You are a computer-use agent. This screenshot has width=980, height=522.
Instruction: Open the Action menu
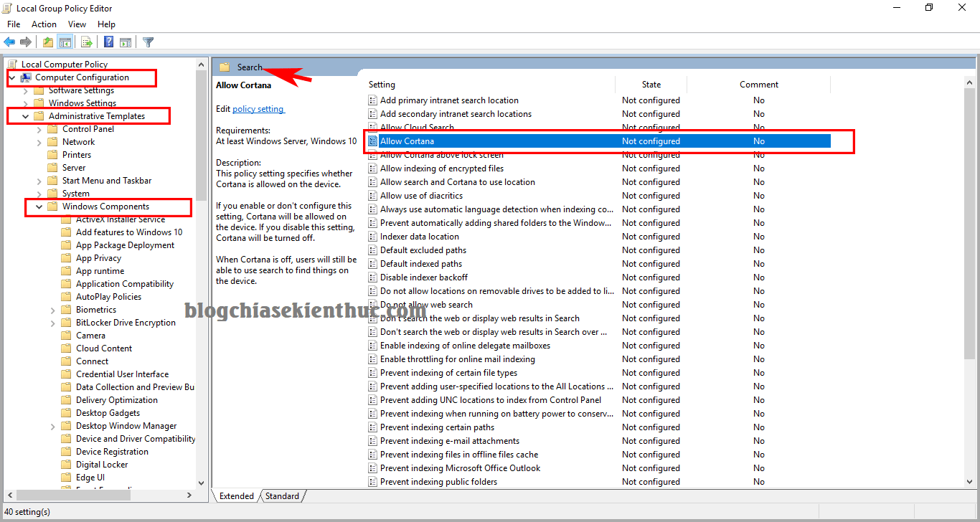44,24
